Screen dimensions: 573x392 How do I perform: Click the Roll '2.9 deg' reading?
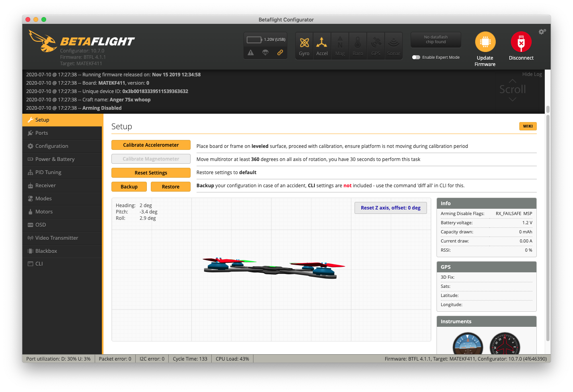pyautogui.click(x=148, y=218)
